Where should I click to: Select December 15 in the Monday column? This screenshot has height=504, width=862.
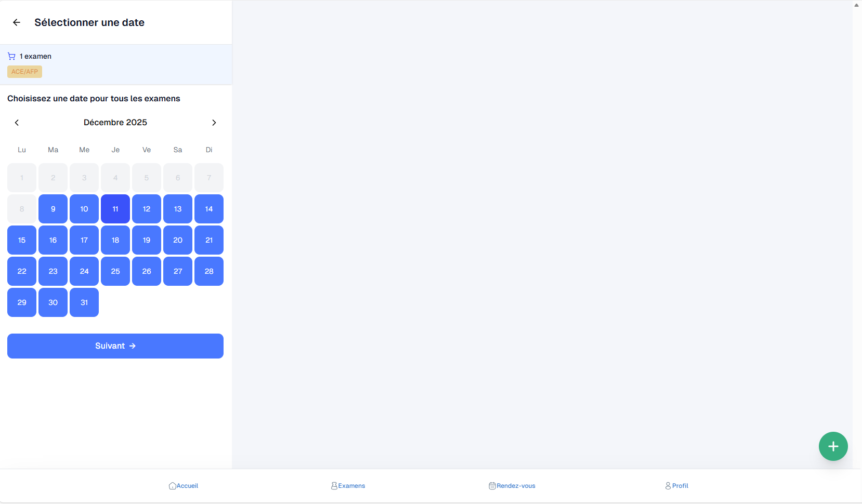click(22, 240)
